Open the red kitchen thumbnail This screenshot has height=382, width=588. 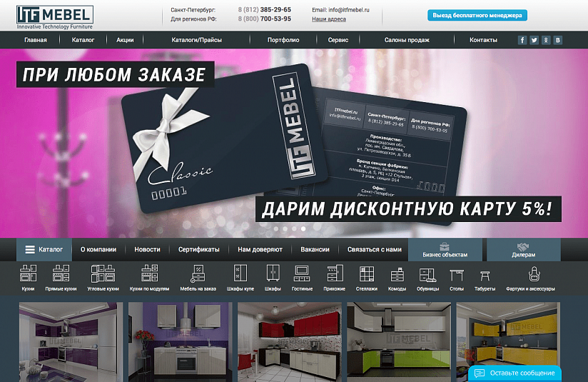pos(290,342)
